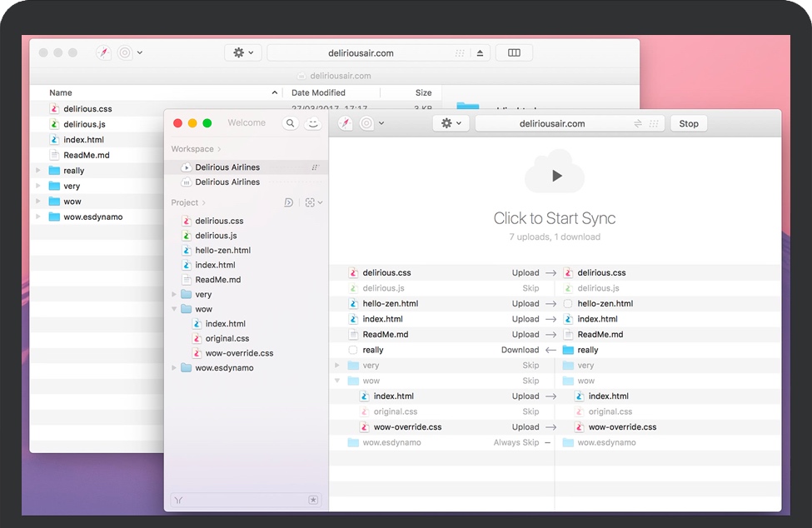Open the Welcome tab
This screenshot has height=528, width=812.
point(247,123)
